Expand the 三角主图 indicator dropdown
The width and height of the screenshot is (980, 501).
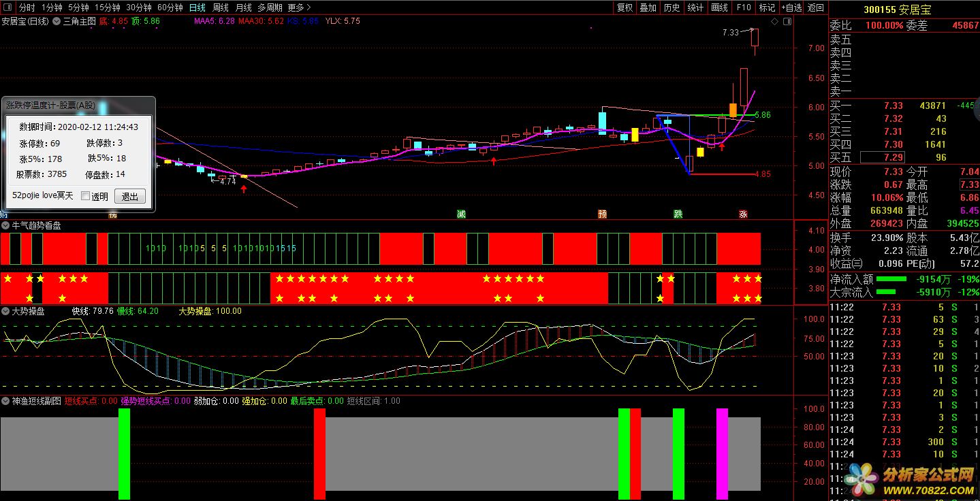point(57,21)
